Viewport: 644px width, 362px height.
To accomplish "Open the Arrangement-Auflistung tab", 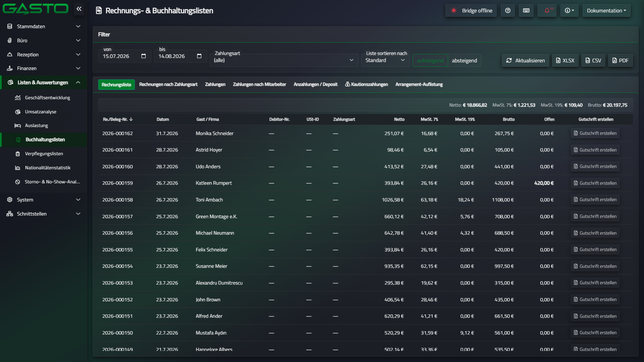I will pyautogui.click(x=419, y=84).
